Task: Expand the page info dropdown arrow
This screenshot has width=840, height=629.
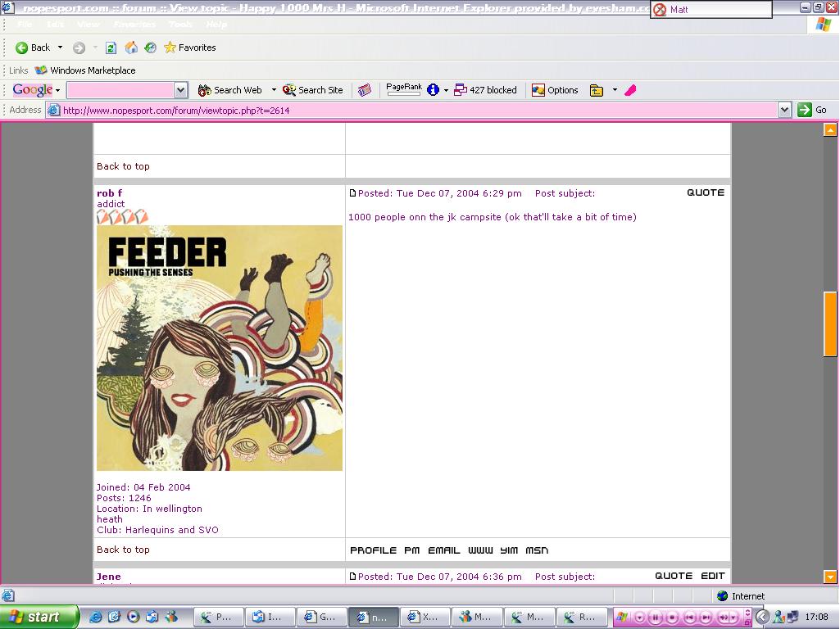Action: tap(446, 90)
